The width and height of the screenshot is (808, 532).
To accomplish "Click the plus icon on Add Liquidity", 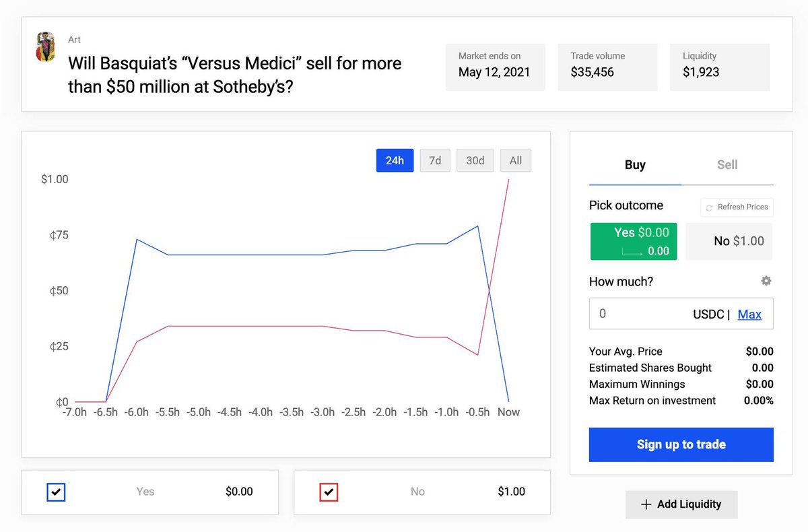I will (x=646, y=504).
